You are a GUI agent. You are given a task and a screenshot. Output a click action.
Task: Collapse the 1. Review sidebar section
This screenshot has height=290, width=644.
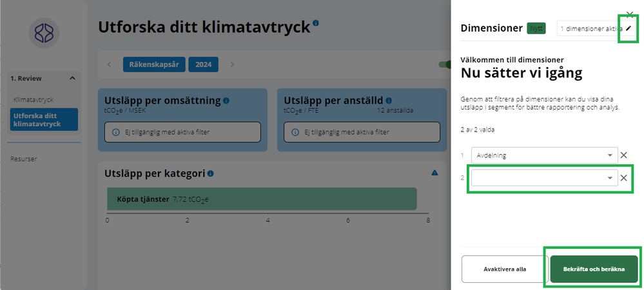point(72,79)
